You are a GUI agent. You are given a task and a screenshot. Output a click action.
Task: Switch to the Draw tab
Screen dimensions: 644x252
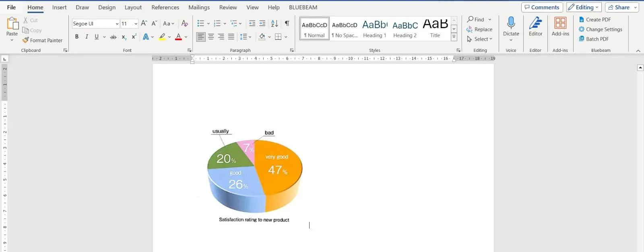82,7
